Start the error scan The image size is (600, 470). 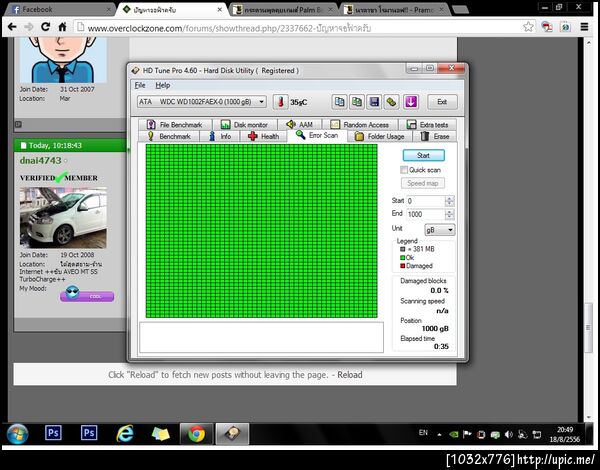pos(423,155)
